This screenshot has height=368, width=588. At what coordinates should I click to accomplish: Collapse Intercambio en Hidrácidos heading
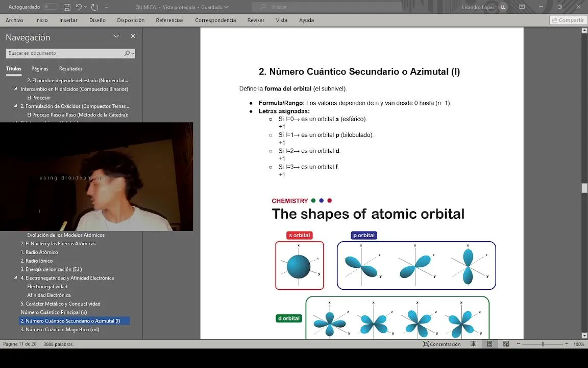(16, 89)
